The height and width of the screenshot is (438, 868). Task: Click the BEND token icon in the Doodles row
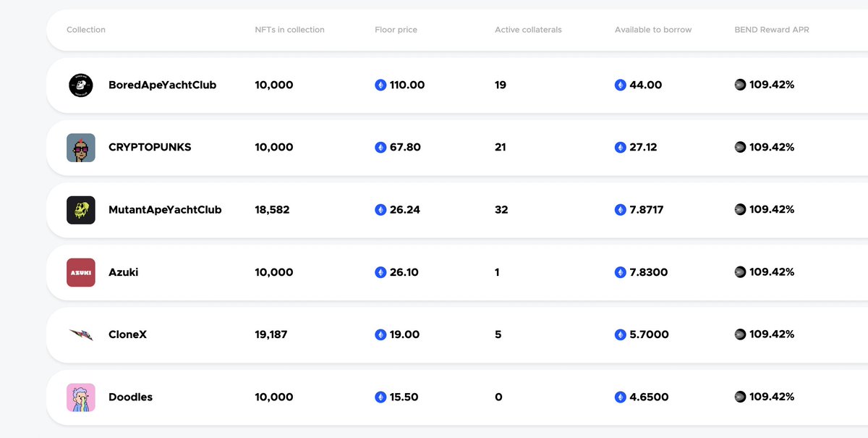click(740, 397)
